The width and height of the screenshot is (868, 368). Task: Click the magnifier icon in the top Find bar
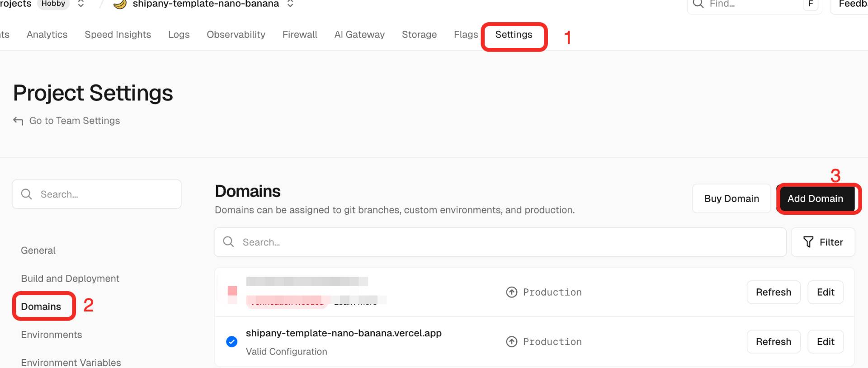(698, 4)
